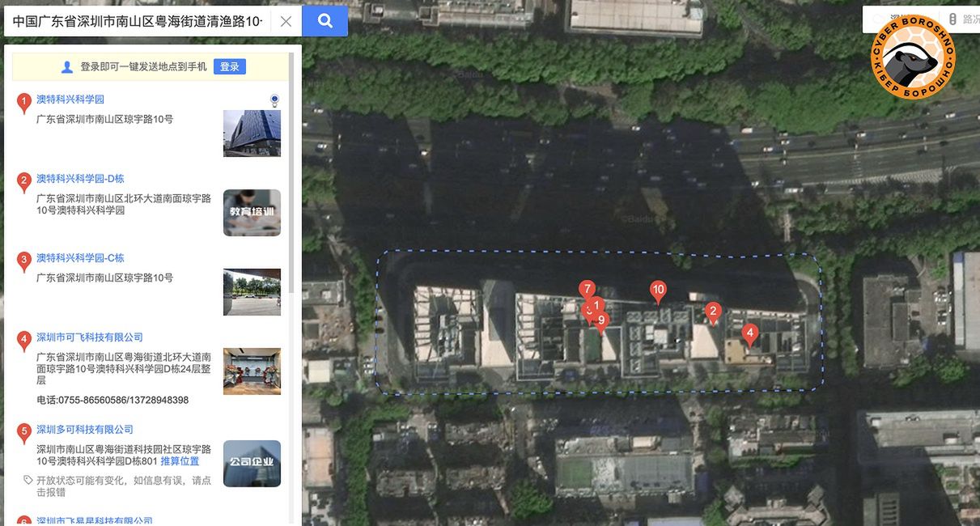Image resolution: width=980 pixels, height=526 pixels.
Task: Click map marker number 10
Action: 658,291
